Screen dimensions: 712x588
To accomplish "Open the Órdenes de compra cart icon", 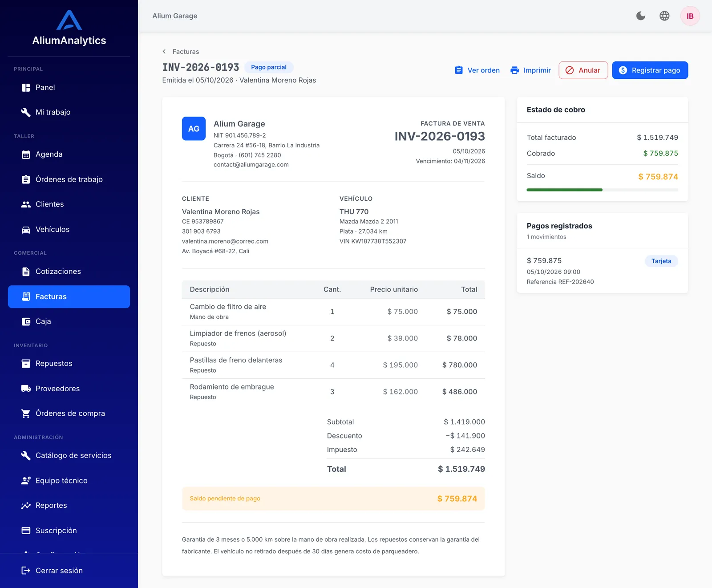I will (26, 414).
